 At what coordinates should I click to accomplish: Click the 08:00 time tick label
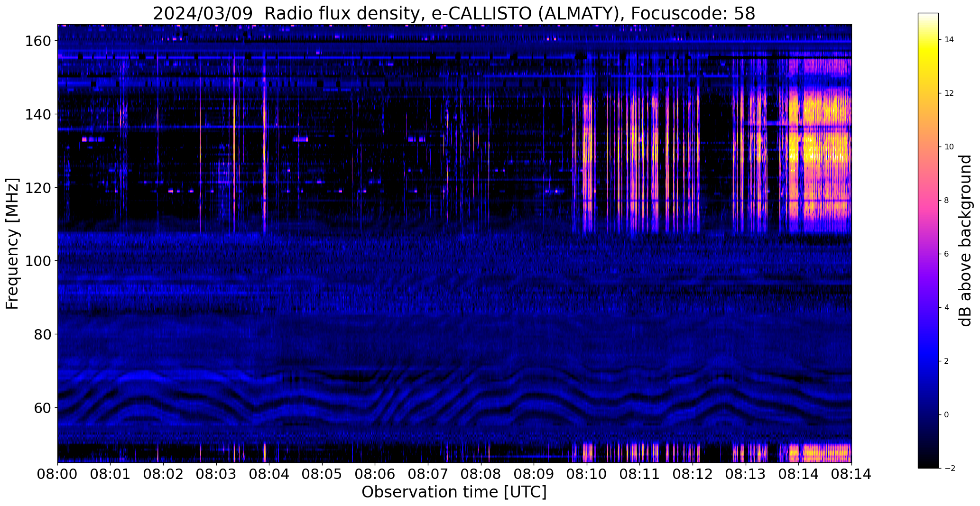(58, 475)
